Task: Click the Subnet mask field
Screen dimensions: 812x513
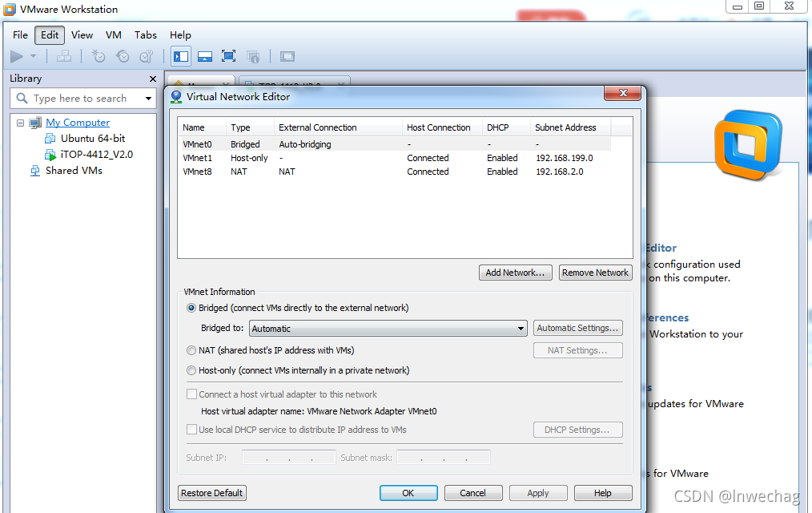Action: pos(444,458)
